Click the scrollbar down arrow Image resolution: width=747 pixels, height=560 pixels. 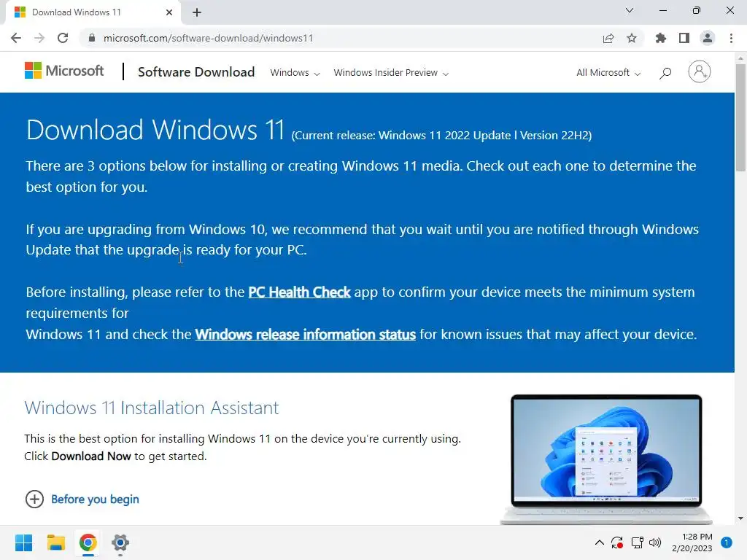(740, 518)
